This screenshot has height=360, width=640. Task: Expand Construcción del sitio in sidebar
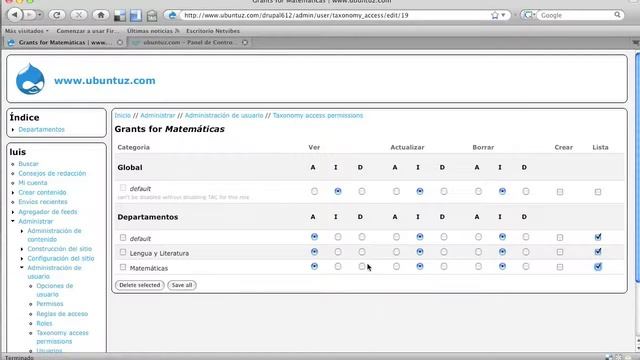coord(22,249)
